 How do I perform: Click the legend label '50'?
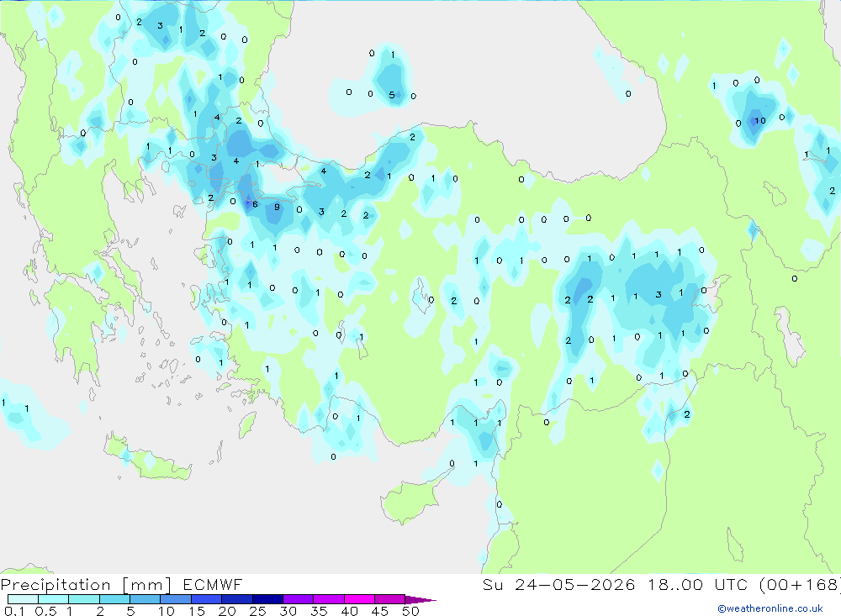411,611
